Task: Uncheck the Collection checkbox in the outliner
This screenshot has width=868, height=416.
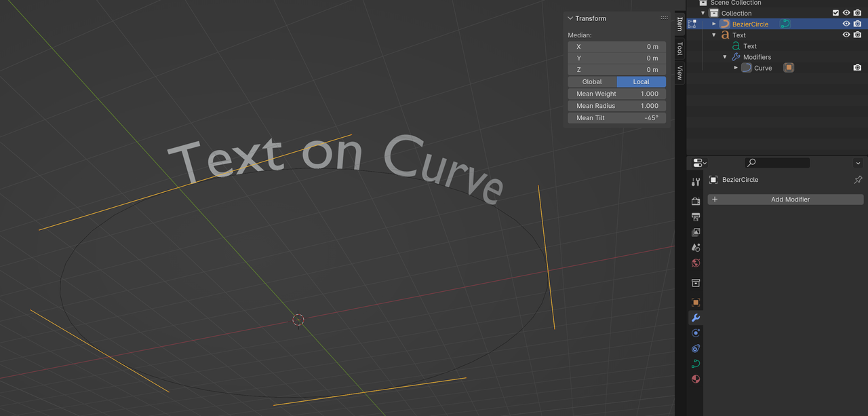Action: (835, 12)
